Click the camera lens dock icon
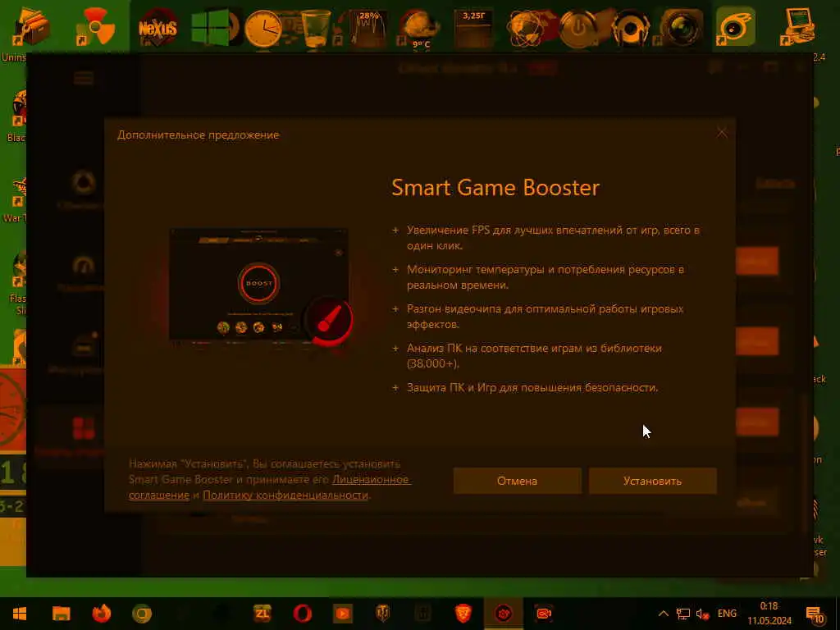 [682, 27]
